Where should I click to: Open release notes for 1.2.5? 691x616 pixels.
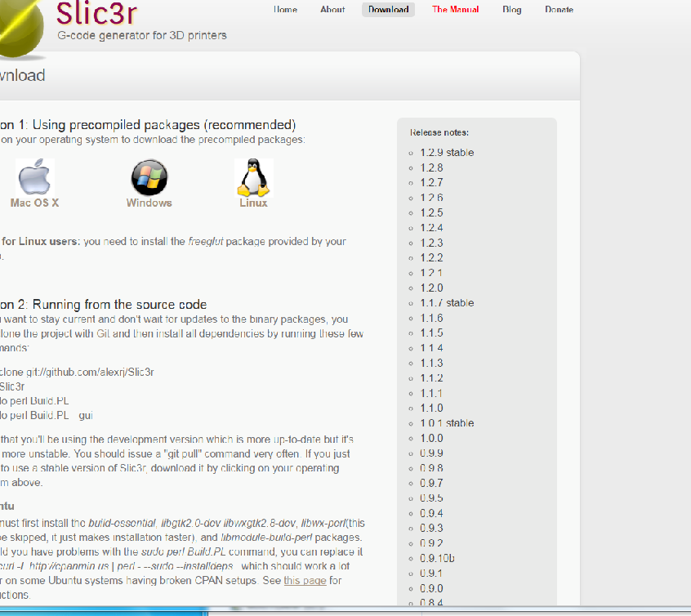click(431, 212)
